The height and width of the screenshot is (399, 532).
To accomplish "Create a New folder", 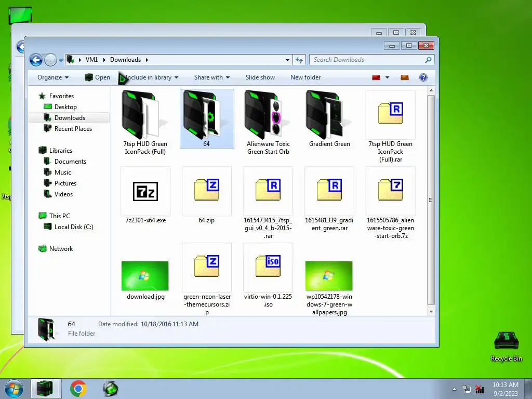I will coord(305,77).
